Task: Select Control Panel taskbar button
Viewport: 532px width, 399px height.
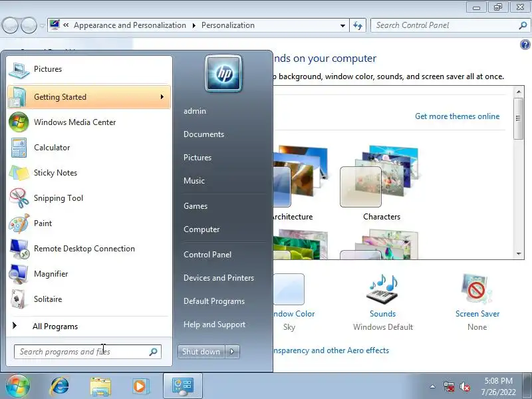Action: [182, 386]
